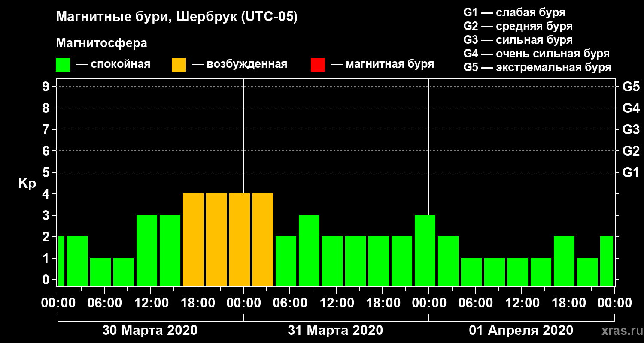This screenshot has width=644, height=343.
Task: Click the Kp 2 bar near 18:00 on 01 April
Action: (x=564, y=261)
